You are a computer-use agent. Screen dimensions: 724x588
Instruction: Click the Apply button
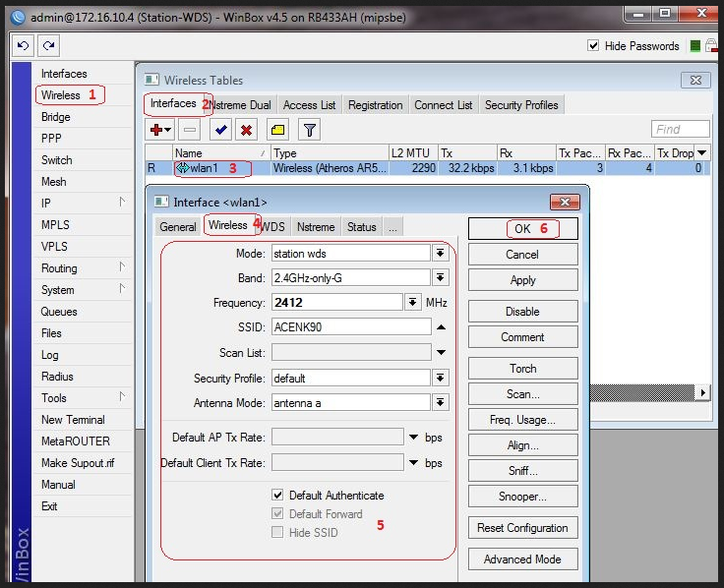tap(522, 280)
